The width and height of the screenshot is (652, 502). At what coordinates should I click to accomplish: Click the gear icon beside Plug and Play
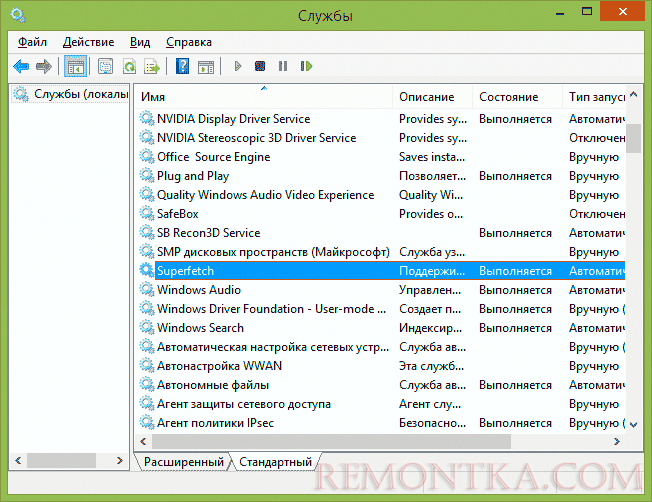coord(146,175)
